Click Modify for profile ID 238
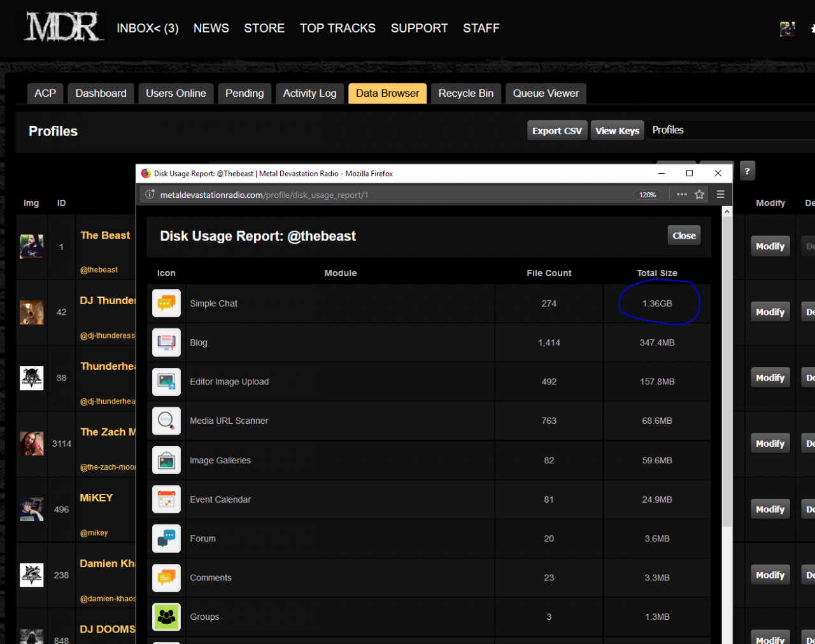This screenshot has height=644, width=815. point(770,575)
